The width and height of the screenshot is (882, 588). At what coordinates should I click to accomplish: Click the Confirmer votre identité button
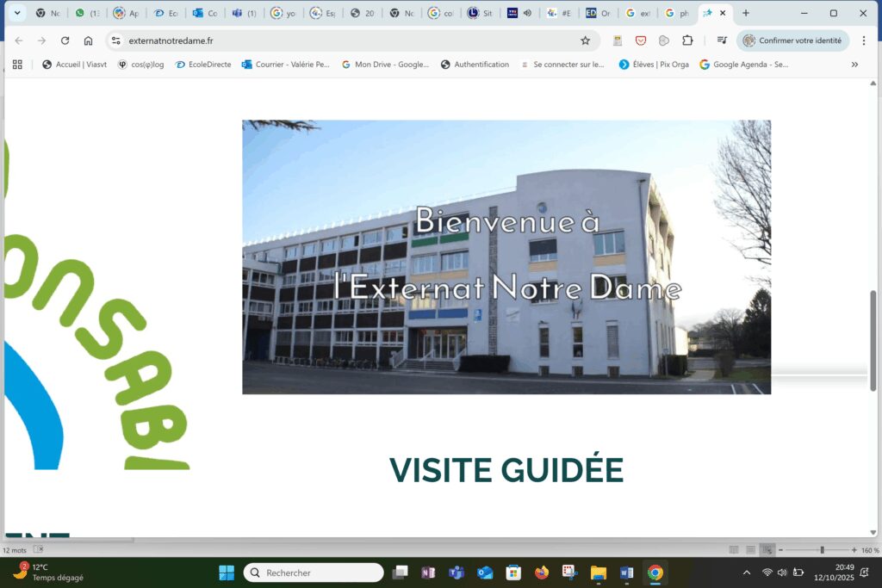pyautogui.click(x=792, y=40)
